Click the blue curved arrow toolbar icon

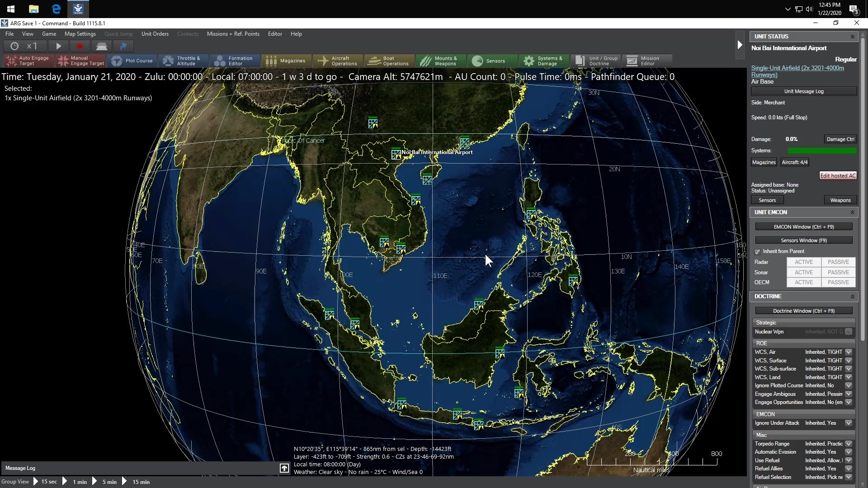[123, 46]
